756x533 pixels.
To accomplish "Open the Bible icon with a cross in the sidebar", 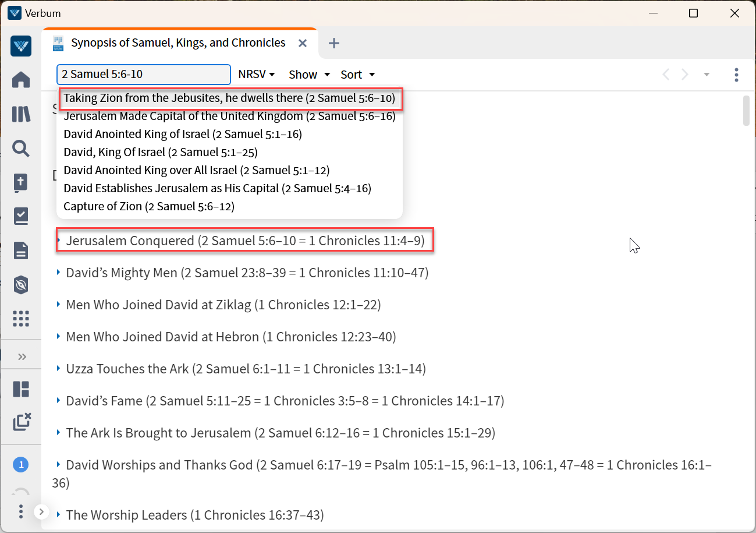I will pos(21,182).
